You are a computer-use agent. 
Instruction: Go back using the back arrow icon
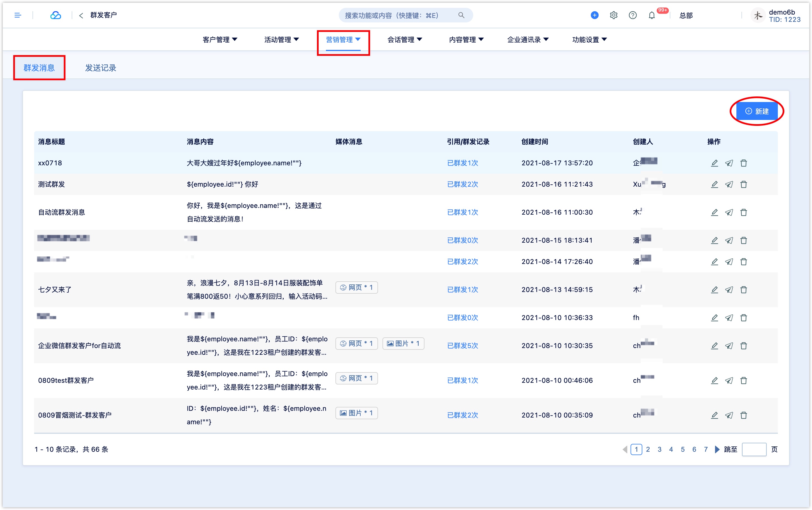point(81,15)
